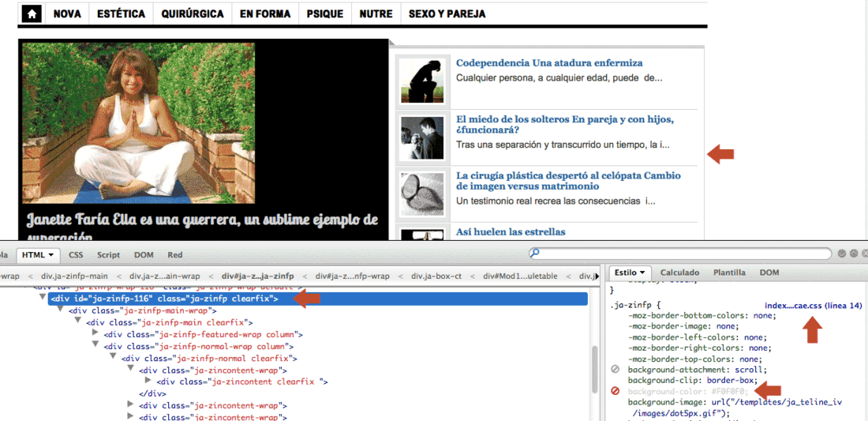This screenshot has width=868, height=421.
Task: Click the magnifier icon in Firebug search
Action: tap(535, 254)
